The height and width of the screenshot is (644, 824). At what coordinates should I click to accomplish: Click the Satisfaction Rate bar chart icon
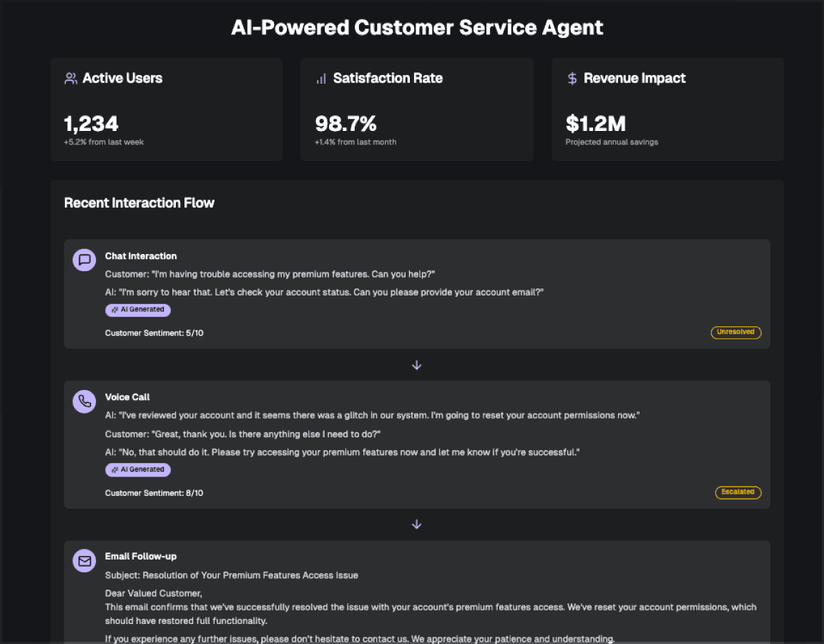tap(321, 79)
